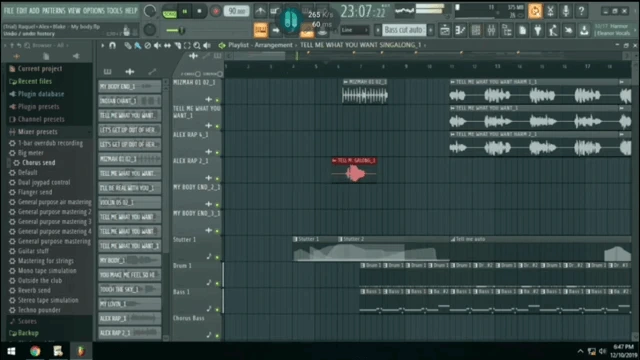Open the Piano roll view icon
Screen dimensions: 640x360
(460, 30)
